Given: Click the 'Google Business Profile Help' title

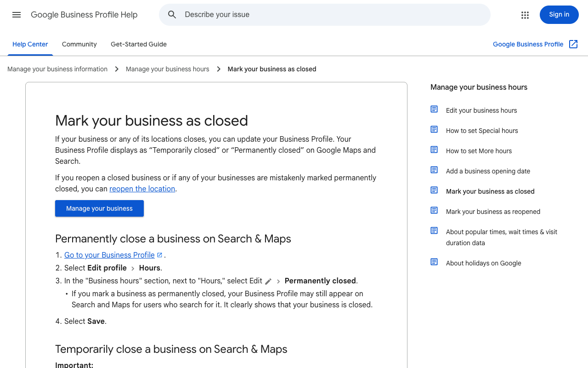Looking at the screenshot, I should coord(84,15).
